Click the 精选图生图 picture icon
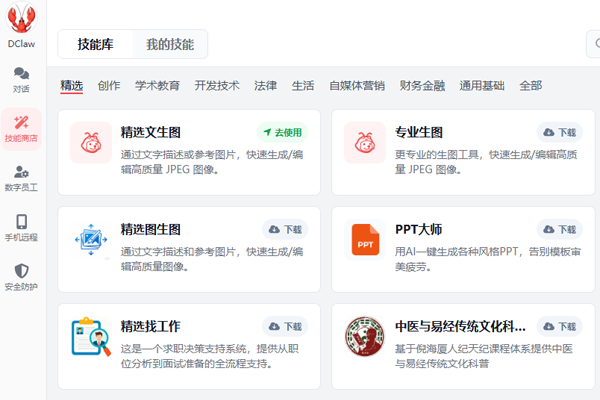The height and width of the screenshot is (400, 600). 91,240
